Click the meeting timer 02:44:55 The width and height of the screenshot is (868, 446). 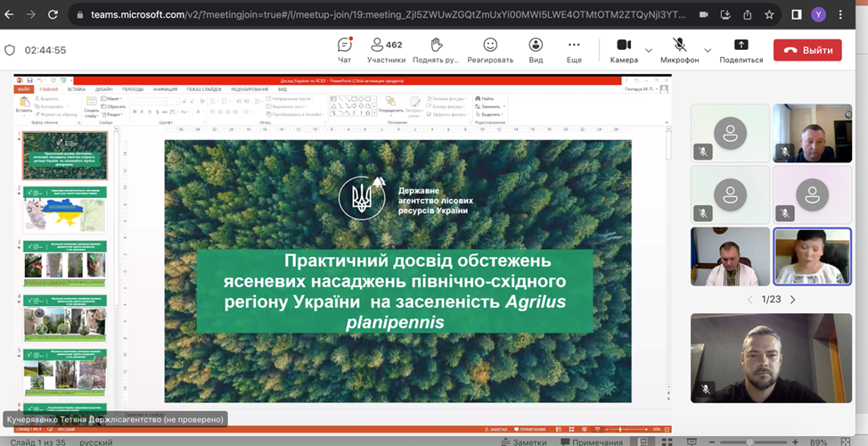(x=45, y=50)
